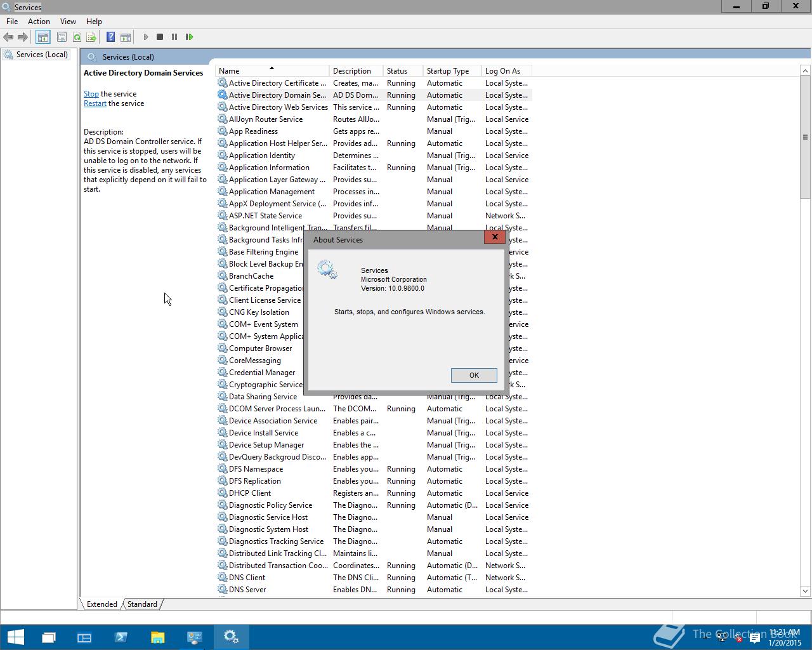
Task: Click the taskbar clock showing 1/20/2015
Action: pyautogui.click(x=784, y=638)
